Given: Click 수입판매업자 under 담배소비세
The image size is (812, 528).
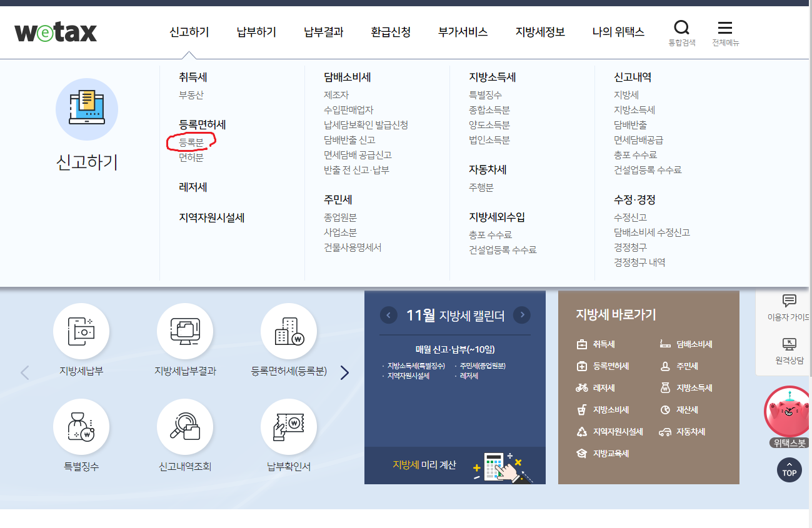Looking at the screenshot, I should pos(349,110).
